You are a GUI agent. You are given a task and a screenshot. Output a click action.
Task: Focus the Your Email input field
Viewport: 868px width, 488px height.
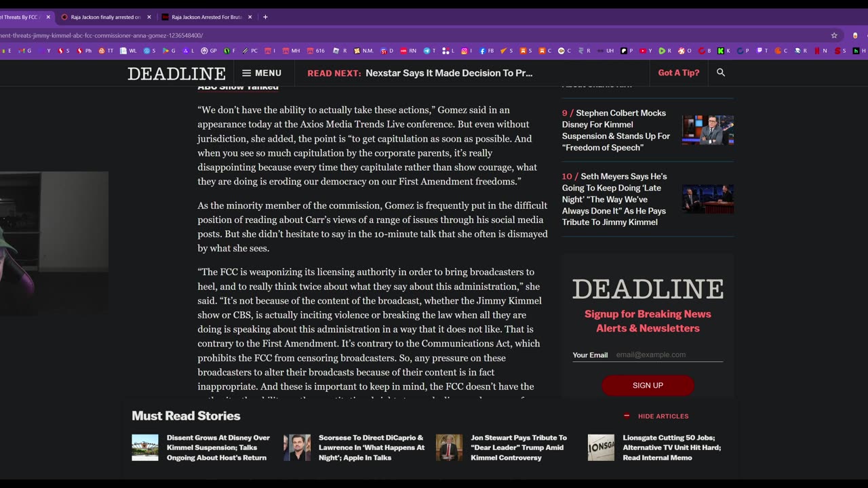[x=669, y=354]
